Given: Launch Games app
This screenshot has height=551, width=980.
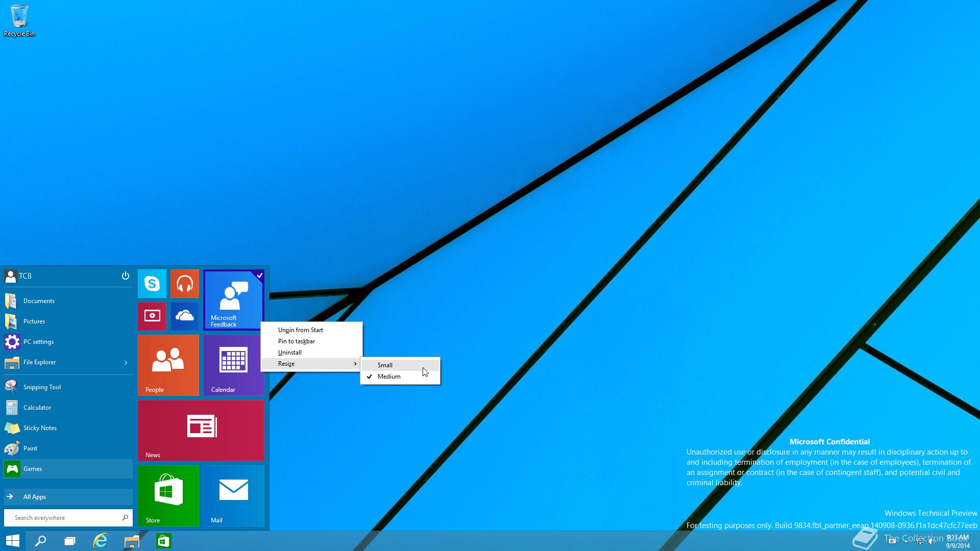Looking at the screenshot, I should pos(68,469).
